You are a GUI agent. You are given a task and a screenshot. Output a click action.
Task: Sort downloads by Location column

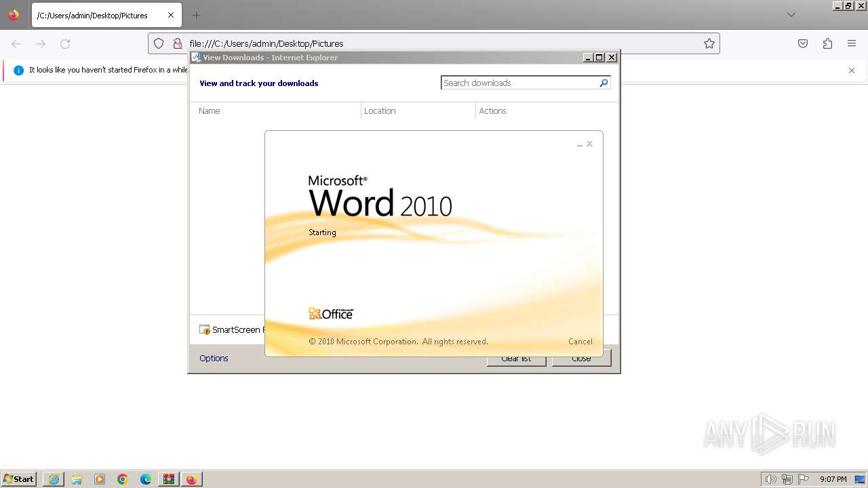[418, 110]
